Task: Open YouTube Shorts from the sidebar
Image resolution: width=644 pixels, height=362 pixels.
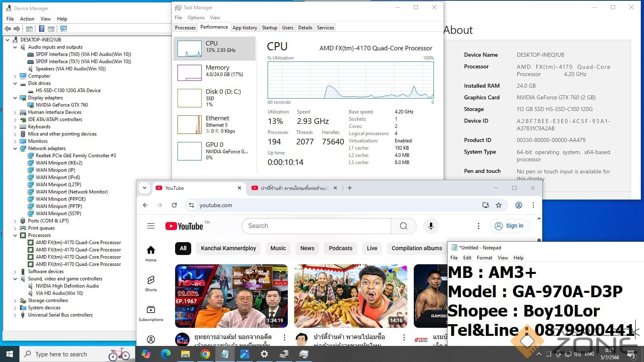Action: (x=151, y=283)
